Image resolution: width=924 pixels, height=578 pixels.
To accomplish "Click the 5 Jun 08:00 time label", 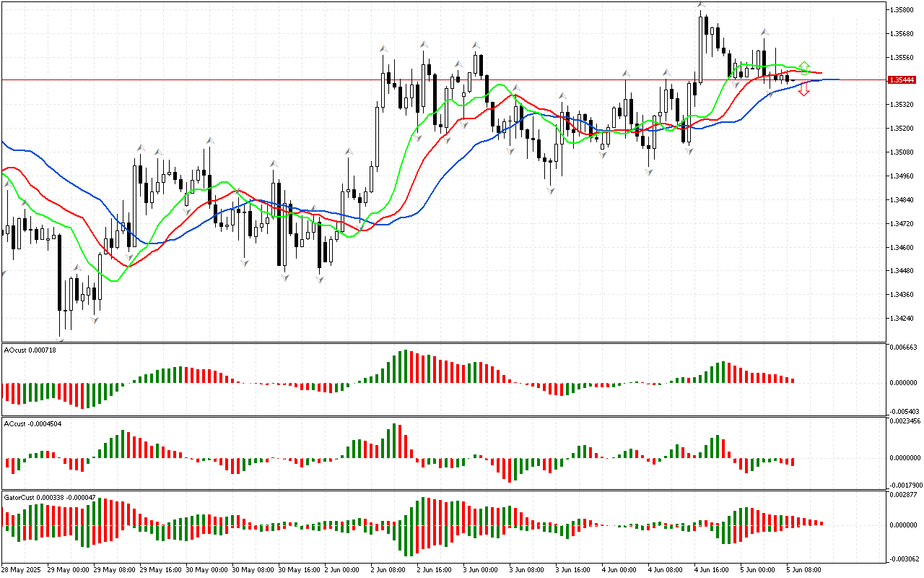I will pos(803,569).
